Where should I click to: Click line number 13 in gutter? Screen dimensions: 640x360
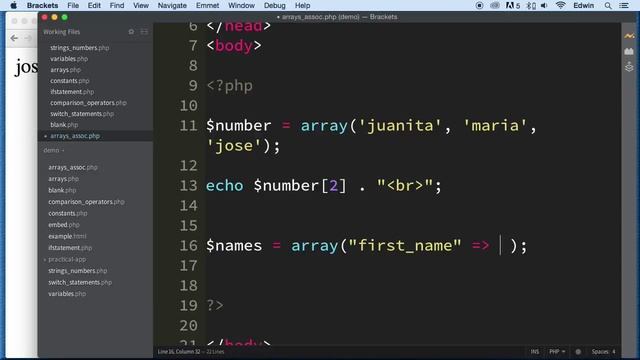(x=189, y=186)
